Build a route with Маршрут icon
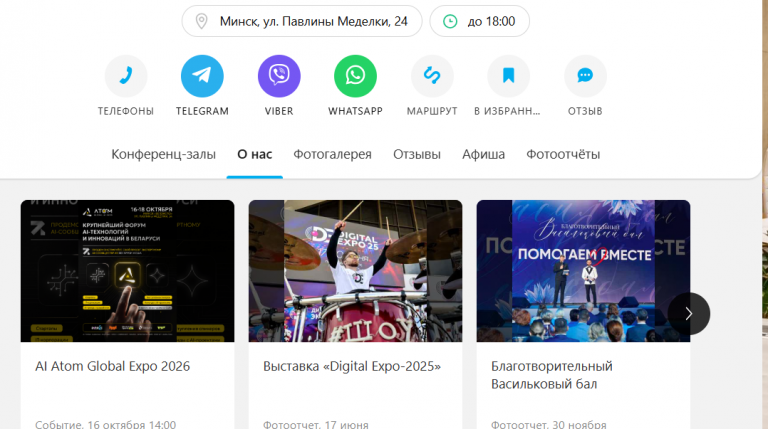768x429 pixels. pos(432,76)
